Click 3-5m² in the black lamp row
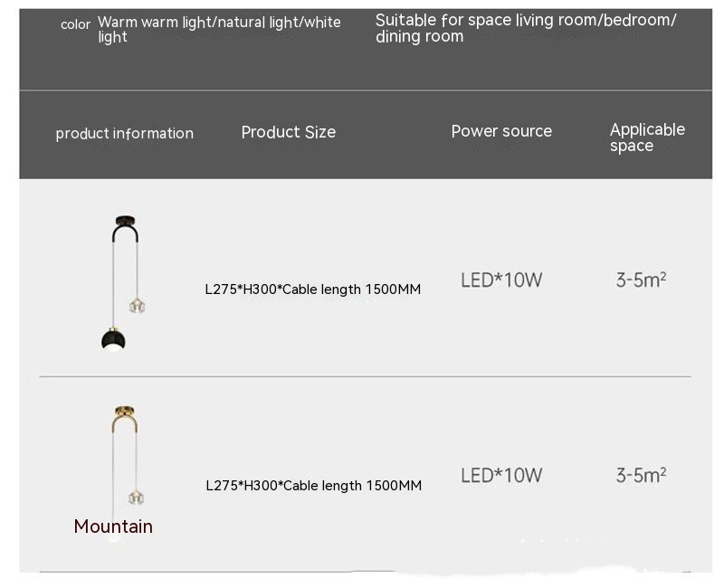The width and height of the screenshot is (724, 588). point(641,280)
